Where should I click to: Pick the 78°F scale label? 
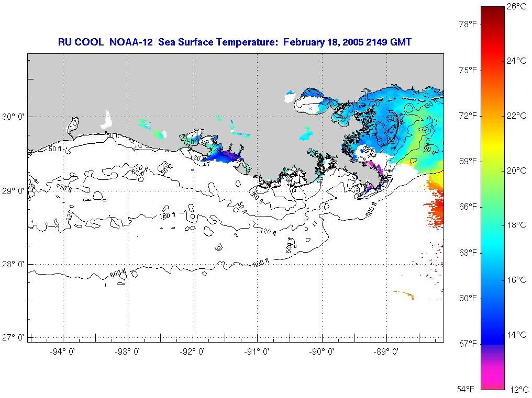[468, 25]
